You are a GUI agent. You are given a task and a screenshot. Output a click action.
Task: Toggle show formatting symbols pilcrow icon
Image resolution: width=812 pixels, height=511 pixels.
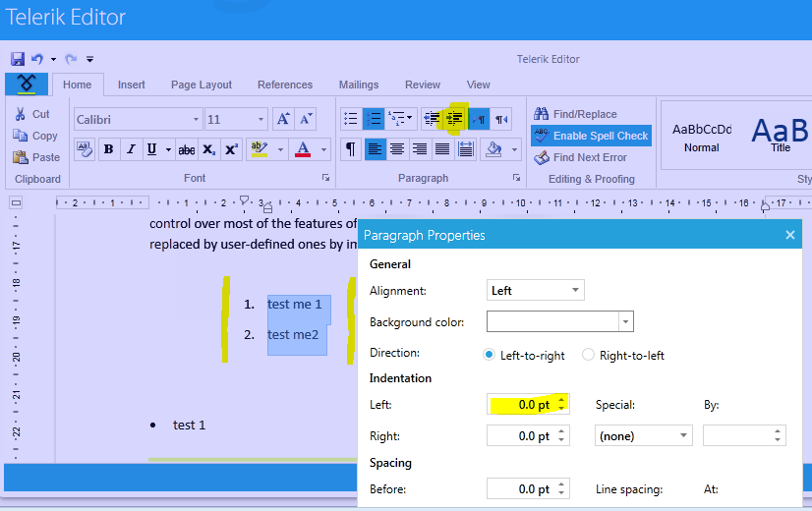351,149
